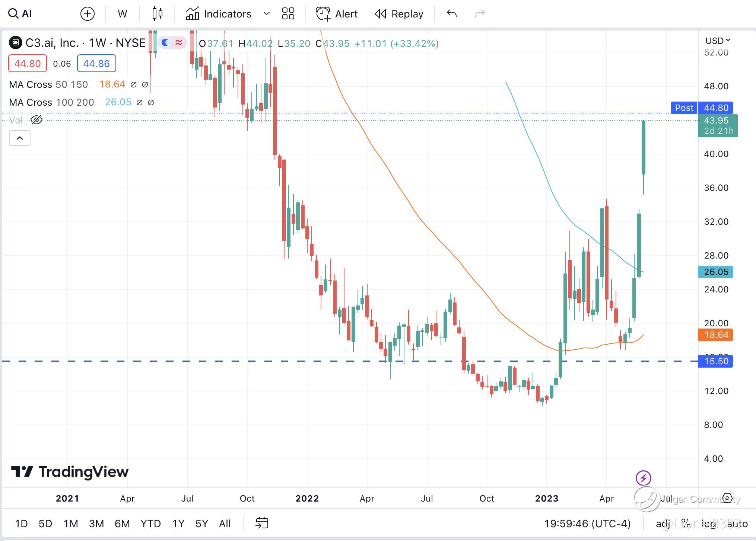Viewport: 756px width, 541px height.
Task: Click the 15.50 horizontal line price label
Action: click(x=715, y=361)
